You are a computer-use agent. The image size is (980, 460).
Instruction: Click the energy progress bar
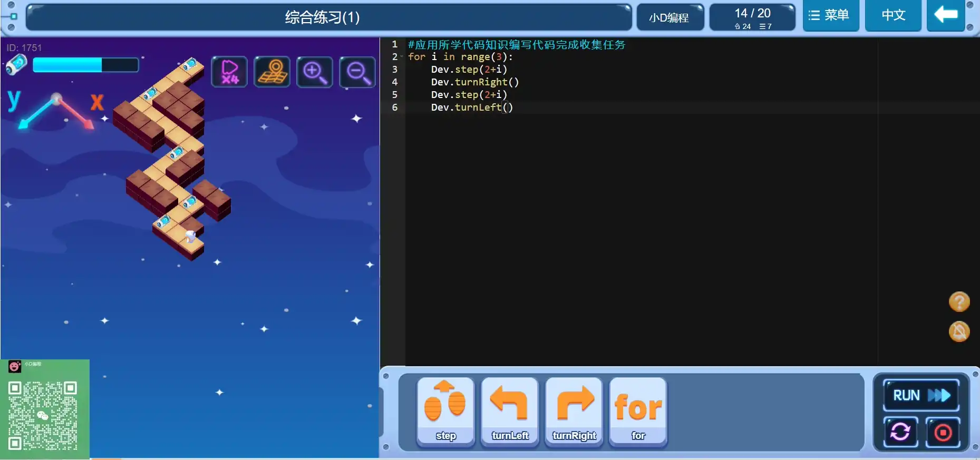85,65
